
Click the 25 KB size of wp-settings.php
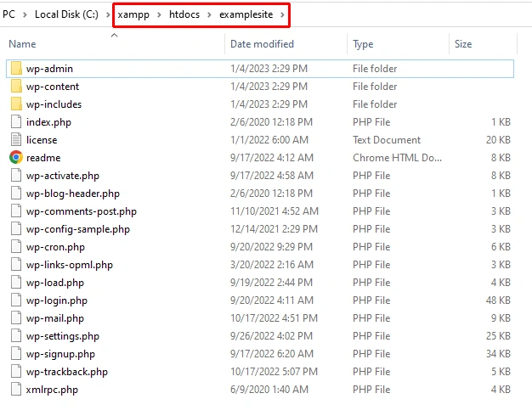498,336
